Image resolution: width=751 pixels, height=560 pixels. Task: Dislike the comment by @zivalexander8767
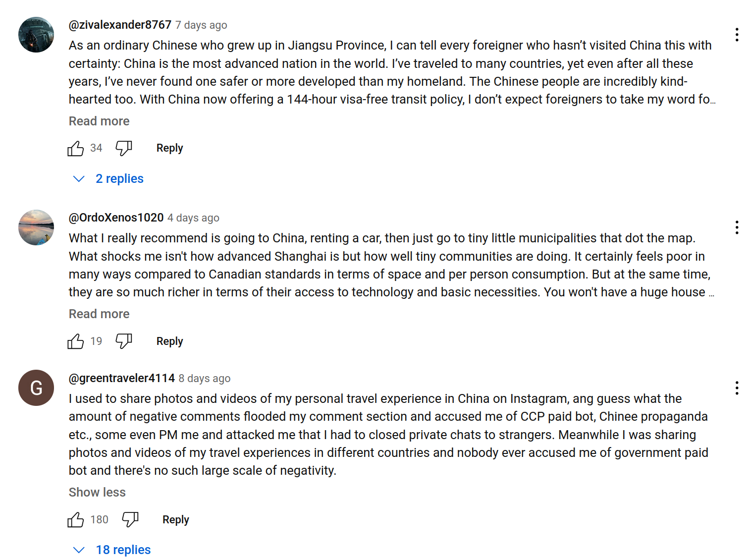[x=124, y=148]
